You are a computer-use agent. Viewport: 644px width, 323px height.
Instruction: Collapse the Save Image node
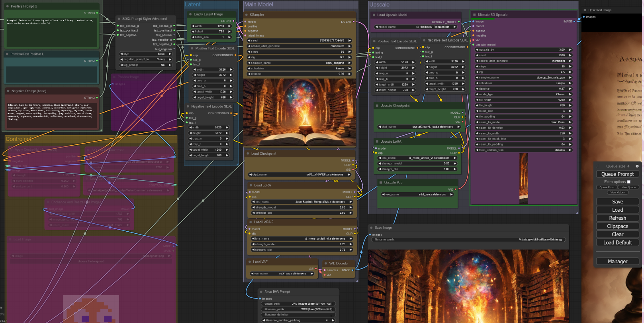(x=371, y=228)
